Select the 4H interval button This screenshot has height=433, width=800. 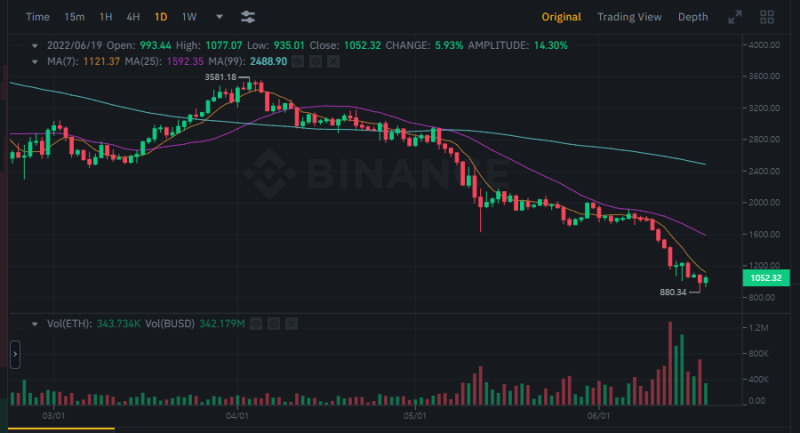[133, 17]
